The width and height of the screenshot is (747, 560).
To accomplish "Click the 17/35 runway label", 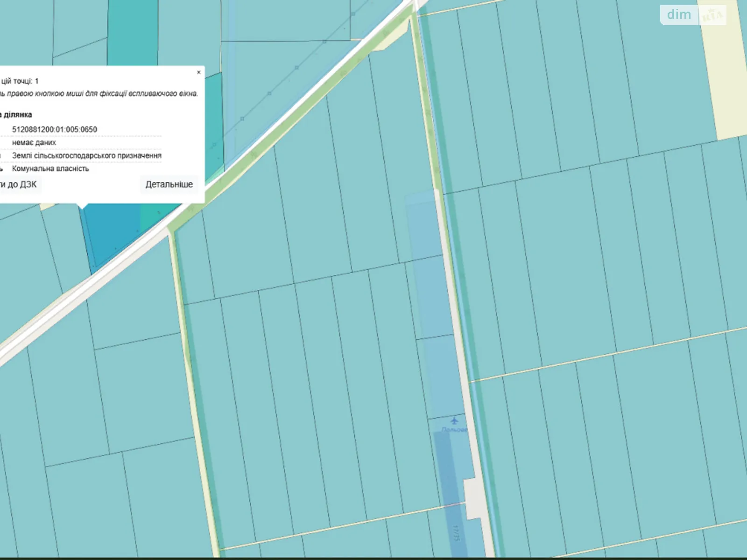I will tap(456, 533).
